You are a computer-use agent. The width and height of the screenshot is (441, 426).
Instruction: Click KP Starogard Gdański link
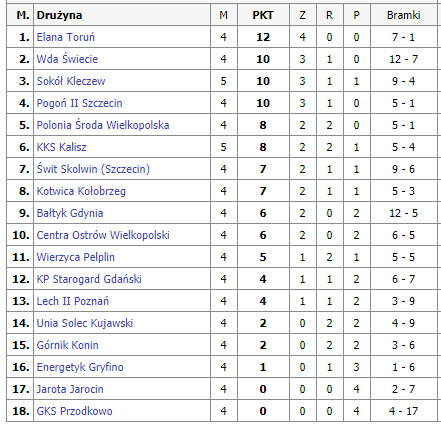(89, 279)
